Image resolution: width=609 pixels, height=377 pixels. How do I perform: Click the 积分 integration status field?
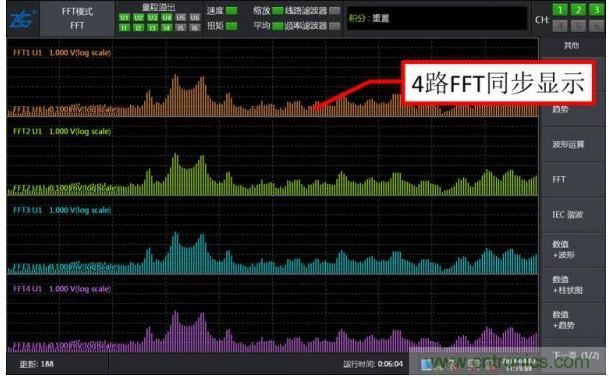437,18
